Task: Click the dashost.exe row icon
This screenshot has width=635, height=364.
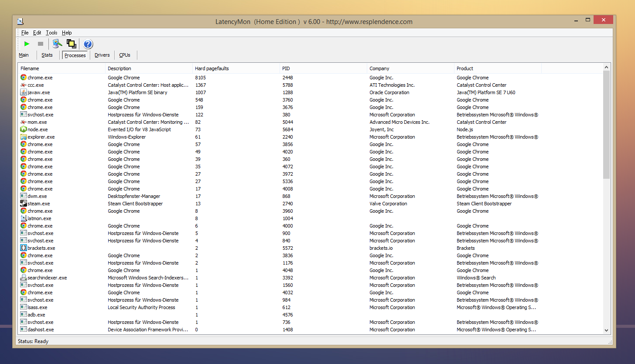Action: [x=24, y=330]
